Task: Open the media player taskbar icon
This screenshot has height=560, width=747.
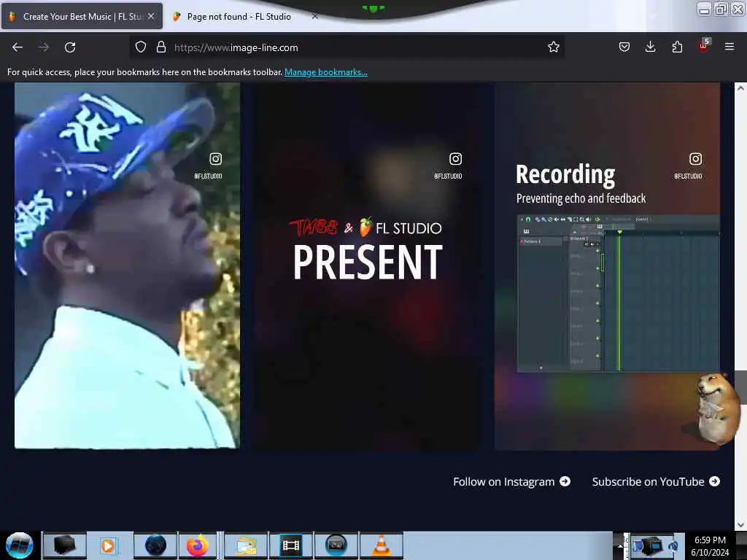Action: tap(108, 545)
